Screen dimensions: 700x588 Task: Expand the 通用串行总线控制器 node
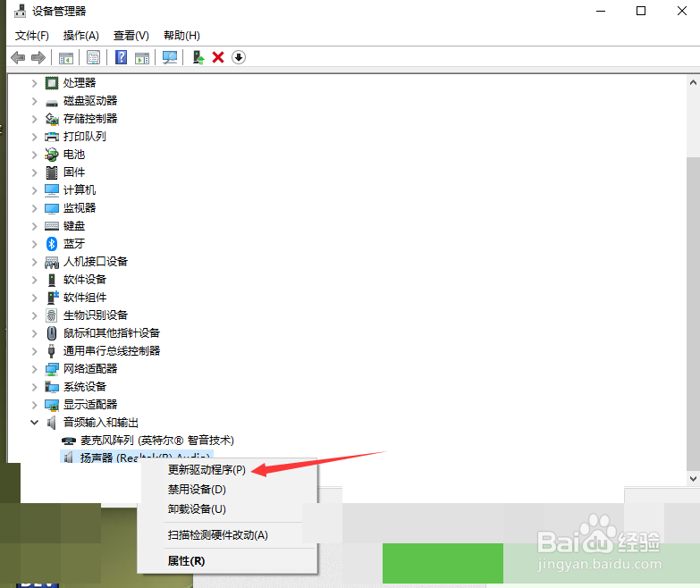(x=34, y=350)
